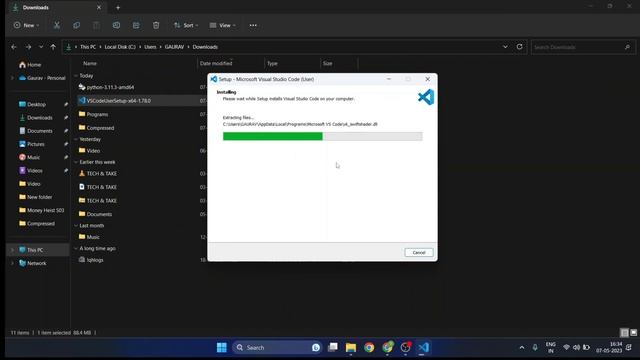640x360 pixels.
Task: Click ENG IN language indicator
Action: click(x=550, y=347)
